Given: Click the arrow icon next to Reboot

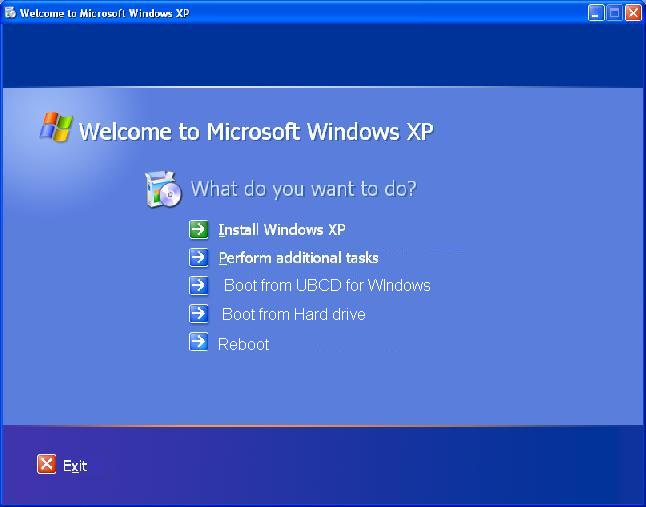Looking at the screenshot, I should click(199, 342).
